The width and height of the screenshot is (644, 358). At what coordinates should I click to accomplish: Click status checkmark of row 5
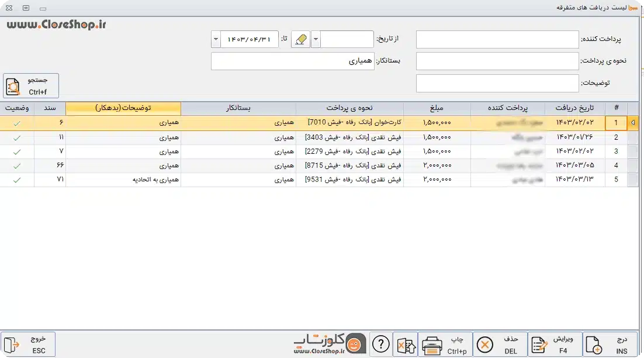tap(17, 180)
